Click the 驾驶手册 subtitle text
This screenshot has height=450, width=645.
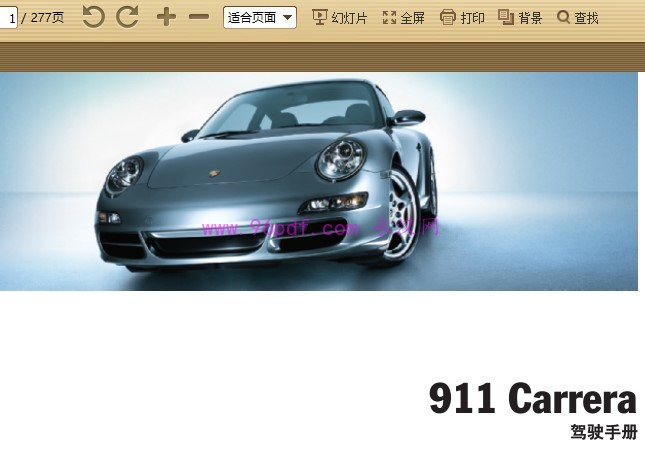click(x=604, y=432)
